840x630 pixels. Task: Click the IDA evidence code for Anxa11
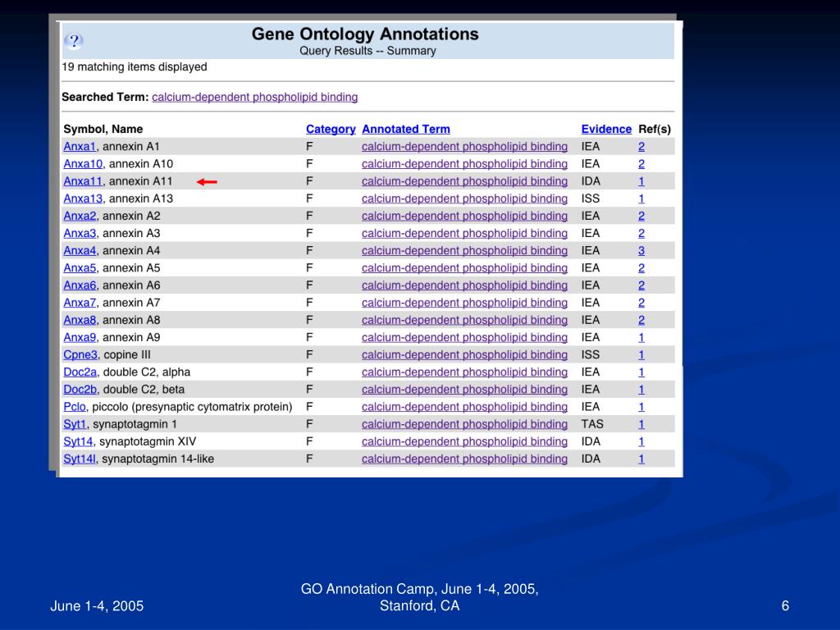591,181
